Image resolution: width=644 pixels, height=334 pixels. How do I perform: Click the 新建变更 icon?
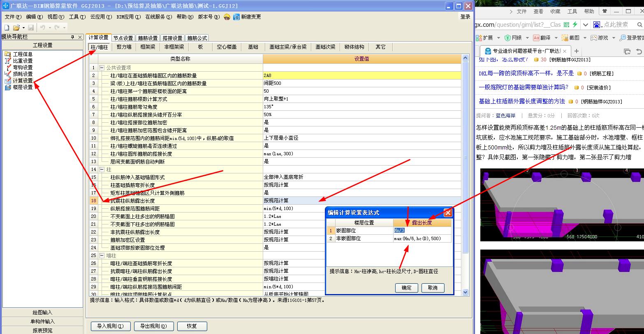point(236,17)
